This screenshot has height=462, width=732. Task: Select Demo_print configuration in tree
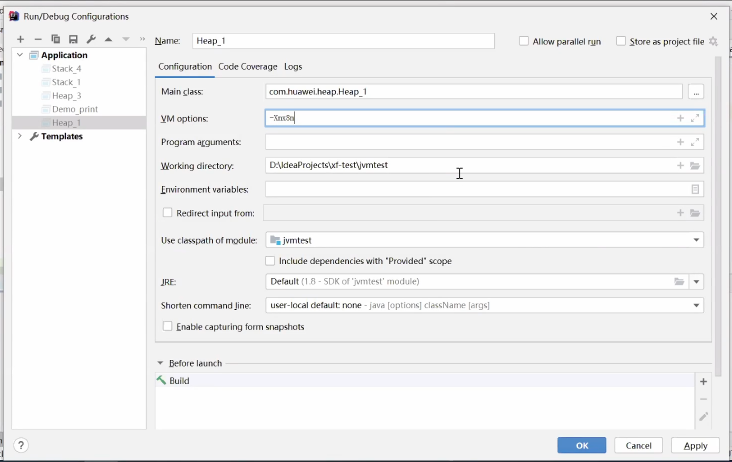coord(75,109)
